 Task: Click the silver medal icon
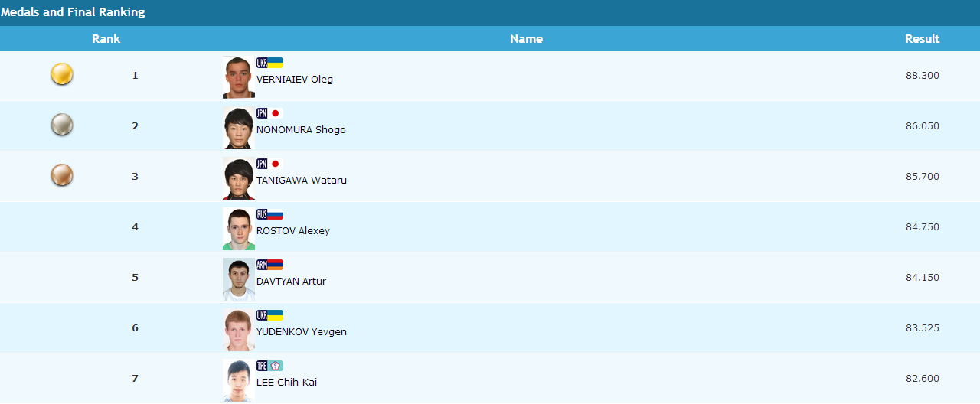(62, 125)
